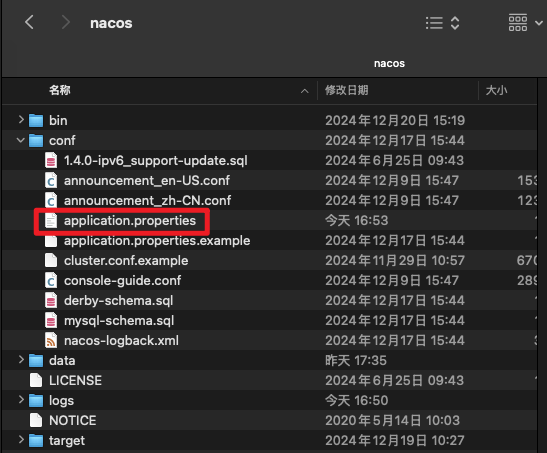Select the derby-schema.sql file icon
Viewport: 547px width, 453px height.
coord(51,300)
